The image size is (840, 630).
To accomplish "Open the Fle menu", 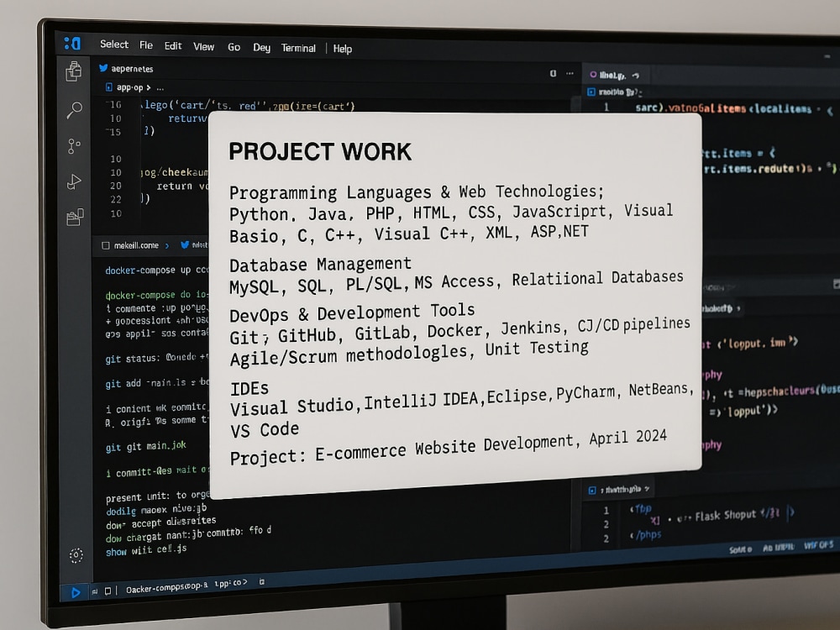I will [x=146, y=45].
